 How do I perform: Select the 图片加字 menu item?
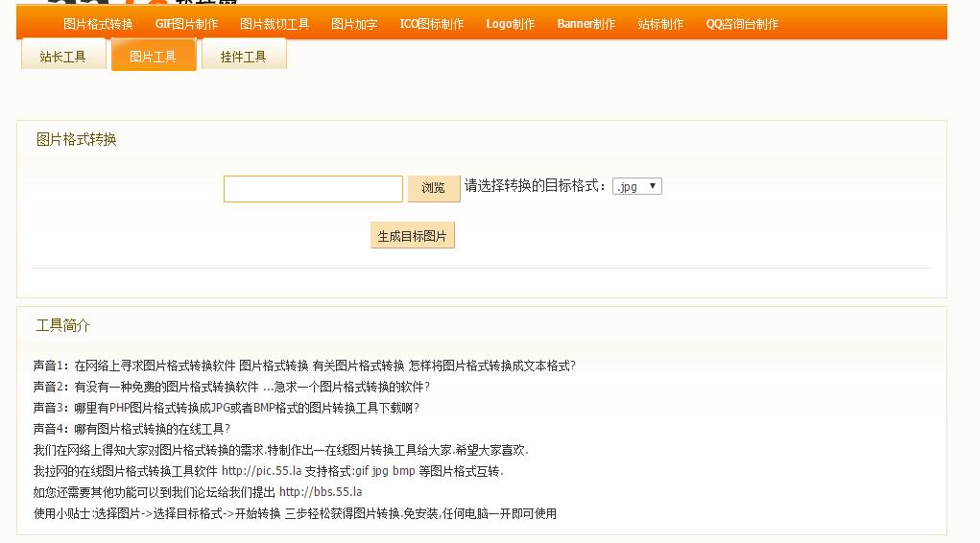tap(354, 24)
